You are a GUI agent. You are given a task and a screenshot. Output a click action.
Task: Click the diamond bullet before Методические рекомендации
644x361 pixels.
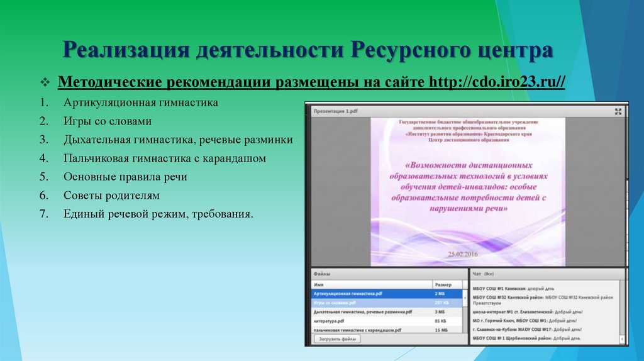pyautogui.click(x=45, y=84)
